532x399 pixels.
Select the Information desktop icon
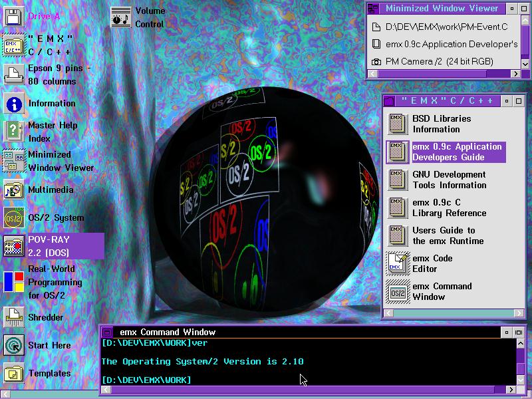(x=14, y=104)
